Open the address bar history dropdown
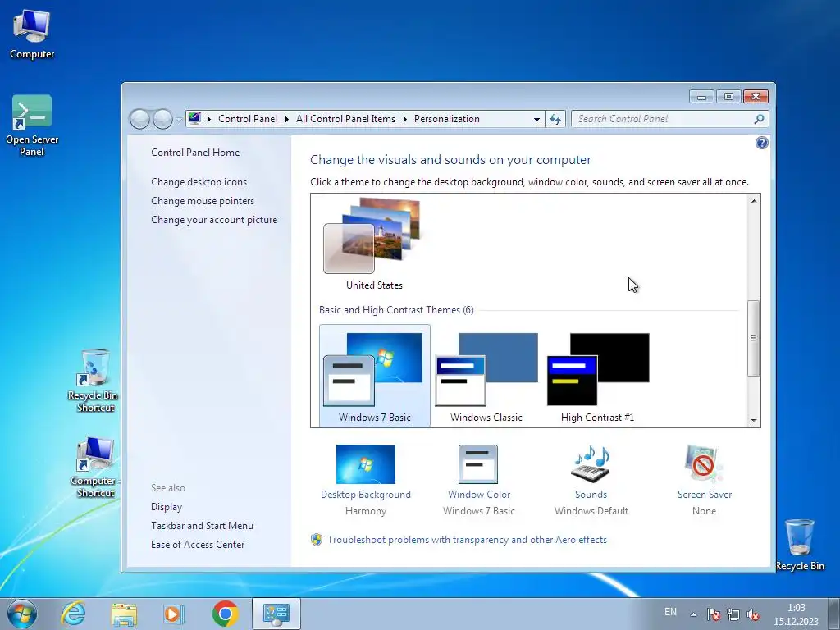840x630 pixels. (x=536, y=119)
